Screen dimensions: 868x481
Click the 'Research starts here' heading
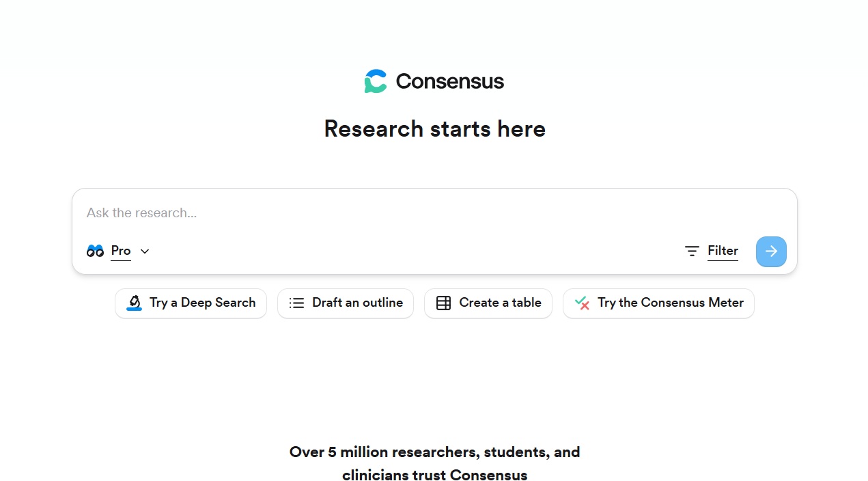click(x=434, y=128)
